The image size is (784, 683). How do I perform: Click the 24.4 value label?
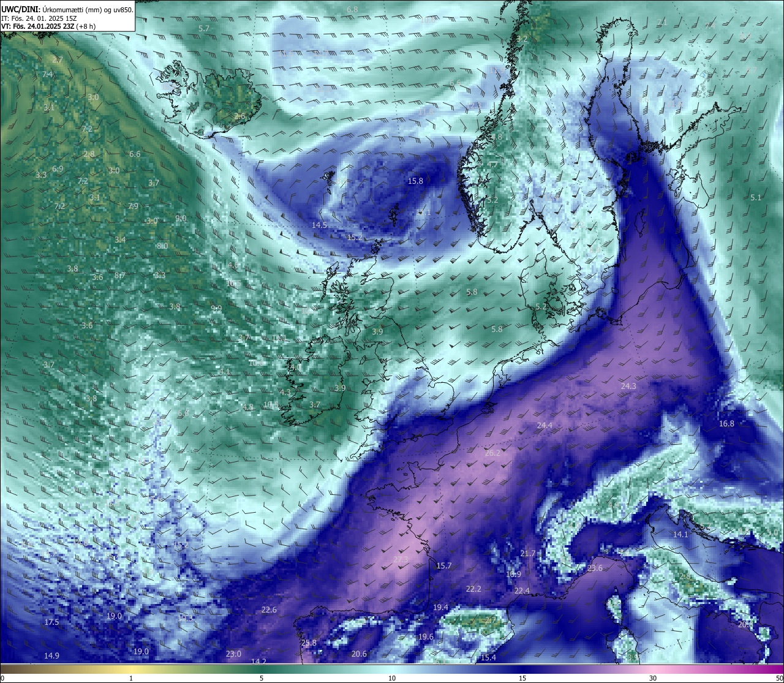click(545, 425)
